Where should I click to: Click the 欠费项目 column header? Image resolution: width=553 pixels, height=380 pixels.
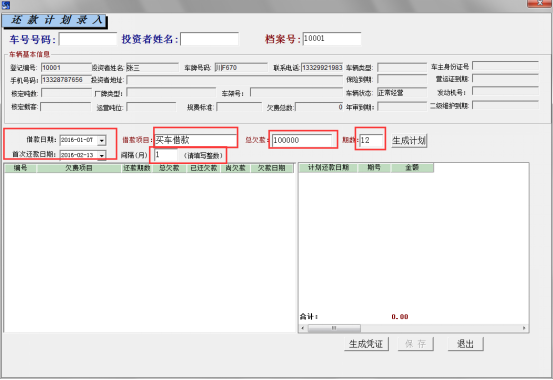79,168
